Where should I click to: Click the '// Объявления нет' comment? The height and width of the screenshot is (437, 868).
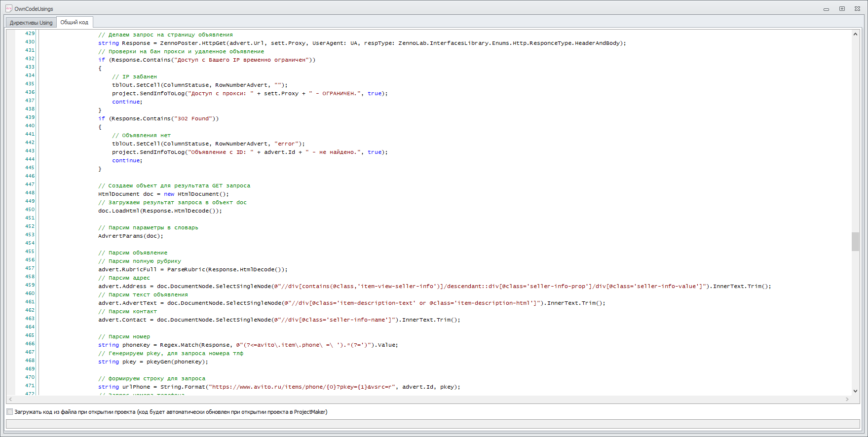click(141, 136)
